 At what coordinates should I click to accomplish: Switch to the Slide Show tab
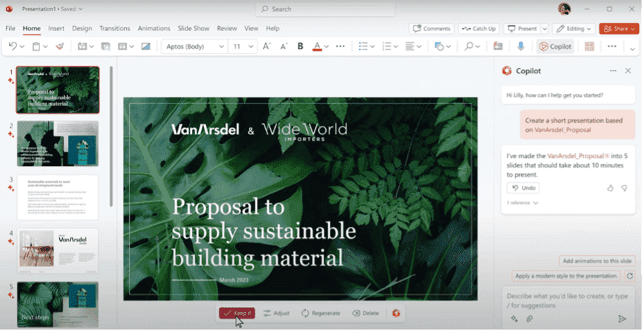pyautogui.click(x=193, y=28)
